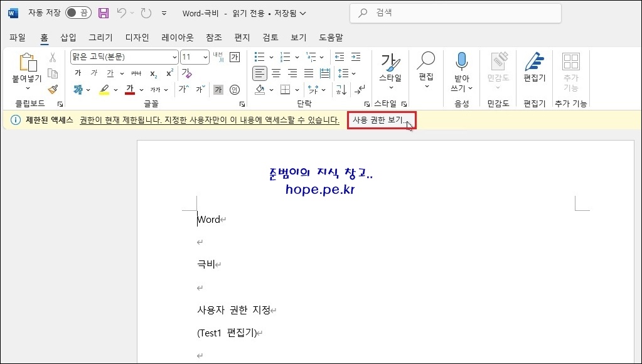The width and height of the screenshot is (642, 364).
Task: Switch to the 검토 (Review) tab
Action: click(270, 37)
